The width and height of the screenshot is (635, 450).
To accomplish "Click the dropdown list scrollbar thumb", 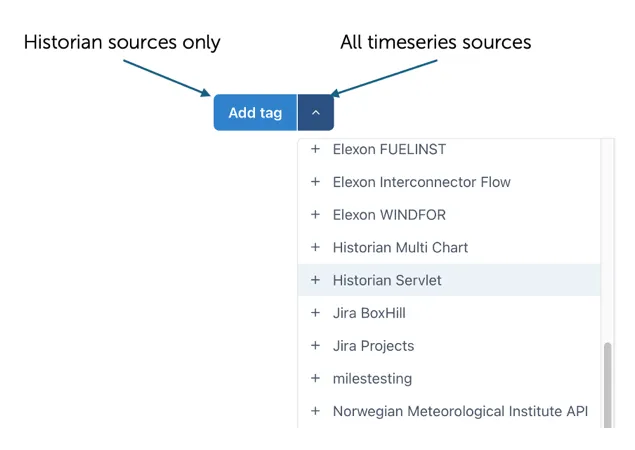I will (x=607, y=385).
